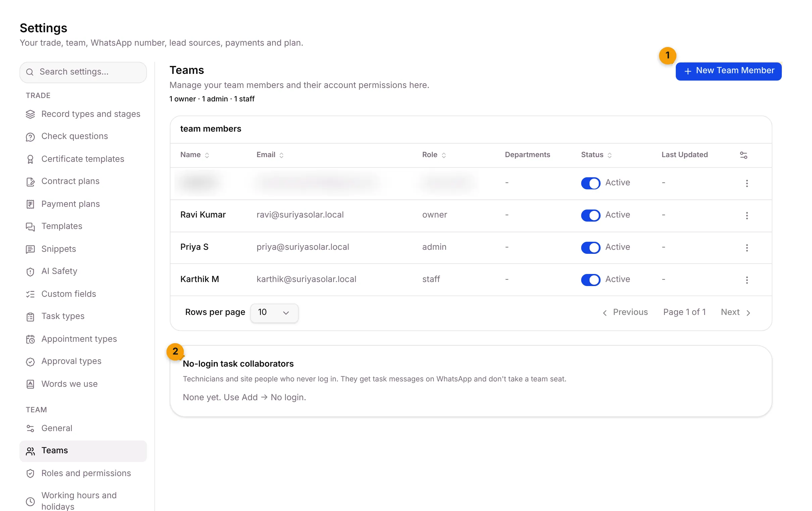Click the New Team Member button
This screenshot has height=511, width=812.
(728, 71)
